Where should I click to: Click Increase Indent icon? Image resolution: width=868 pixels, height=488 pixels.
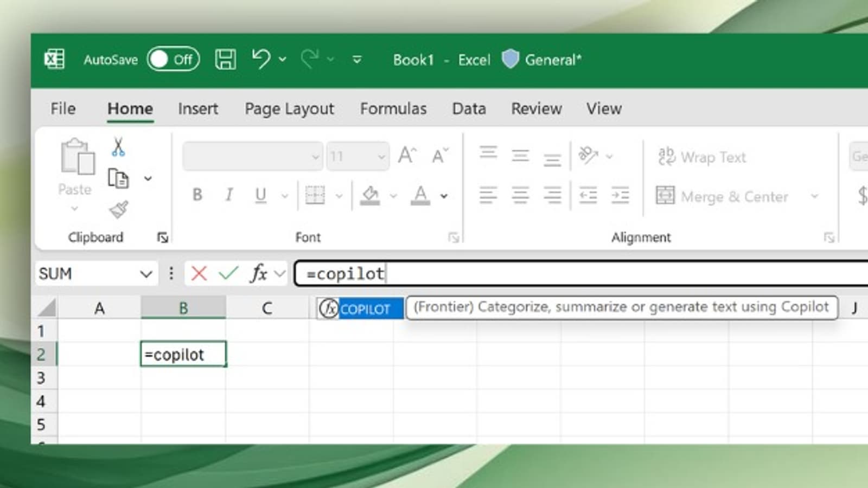(620, 195)
